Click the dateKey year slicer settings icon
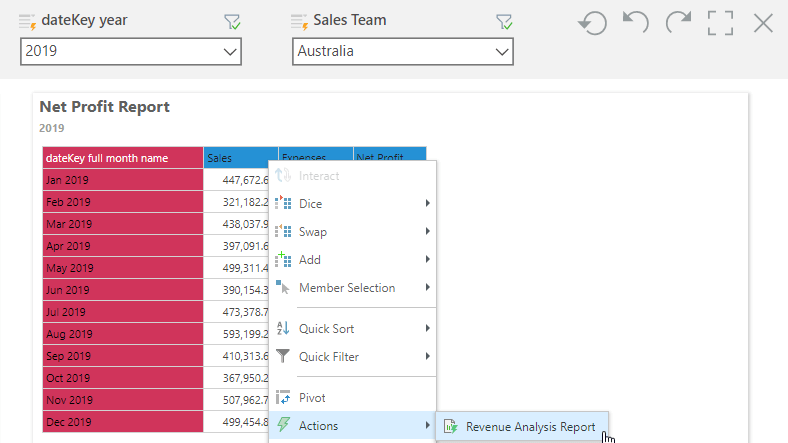The height and width of the screenshot is (443, 788). (27, 22)
